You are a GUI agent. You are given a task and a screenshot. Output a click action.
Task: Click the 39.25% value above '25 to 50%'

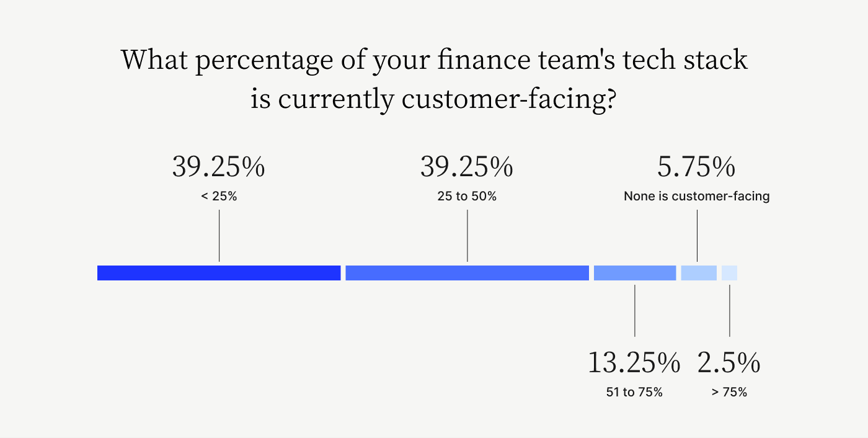tap(466, 168)
